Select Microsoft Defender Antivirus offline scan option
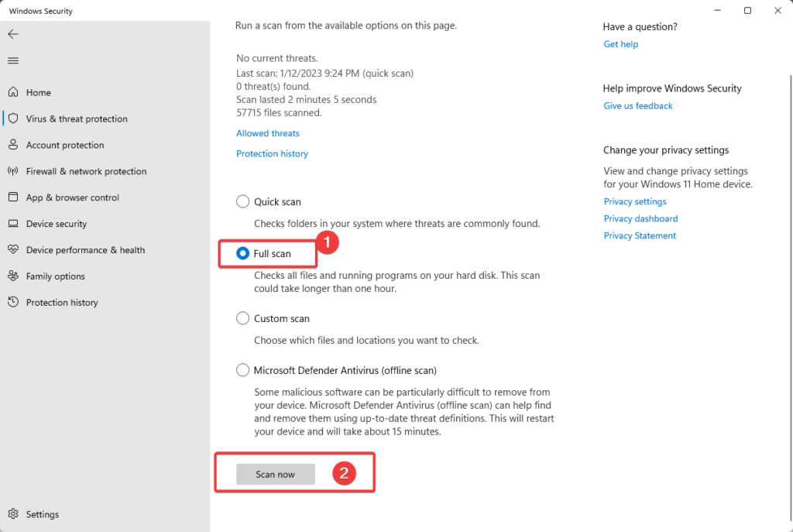The height and width of the screenshot is (532, 793). coord(242,370)
